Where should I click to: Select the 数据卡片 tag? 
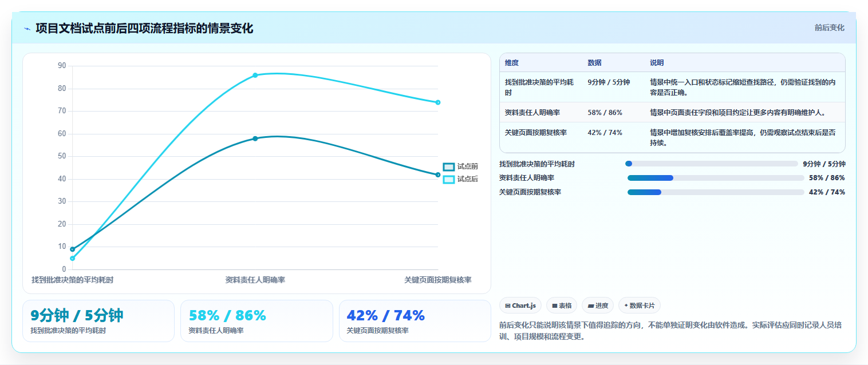pyautogui.click(x=639, y=306)
